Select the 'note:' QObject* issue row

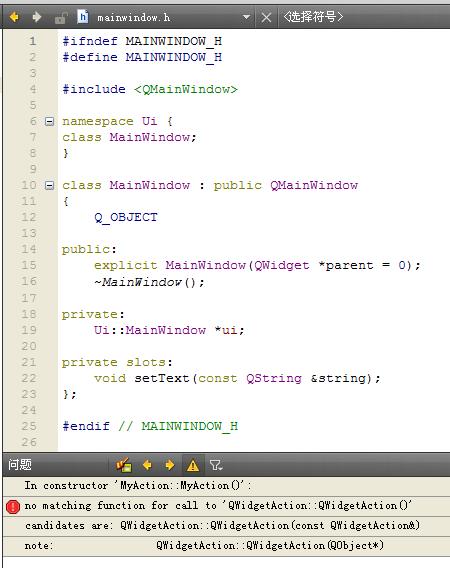point(226,546)
